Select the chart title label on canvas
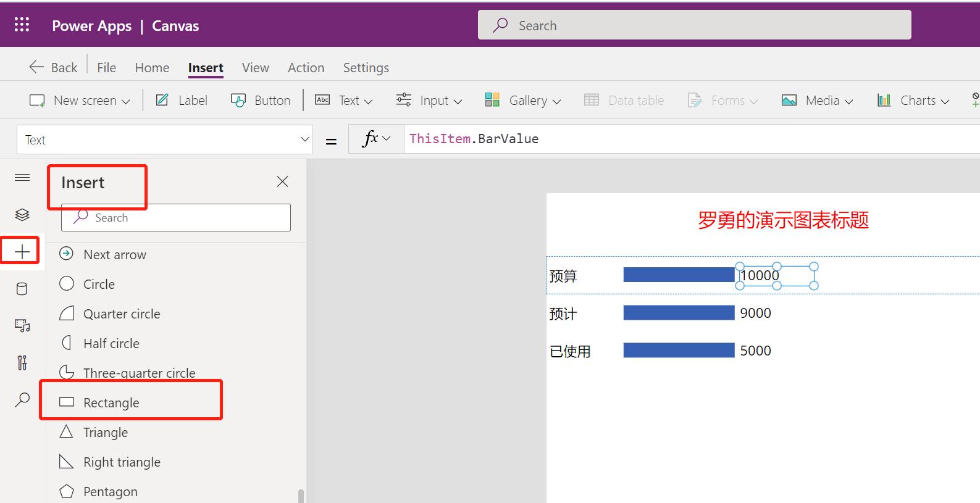Viewport: 980px width, 503px height. [783, 220]
